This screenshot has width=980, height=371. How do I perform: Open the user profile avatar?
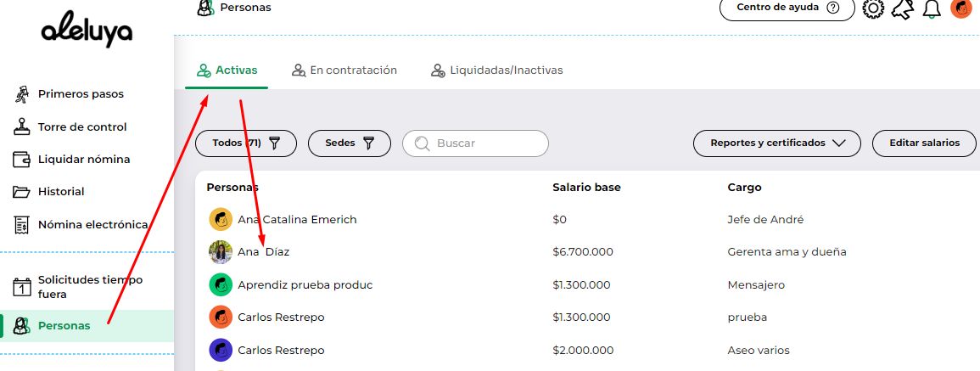click(960, 8)
